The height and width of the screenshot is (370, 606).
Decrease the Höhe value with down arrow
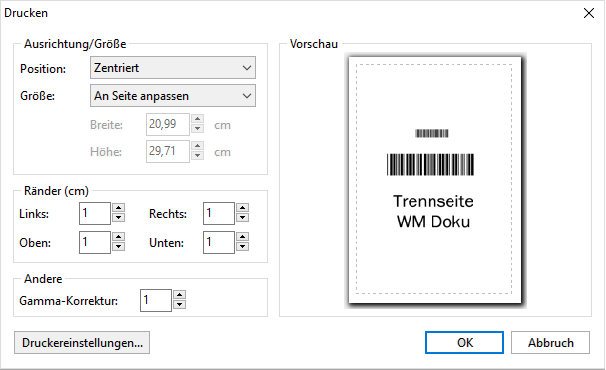click(197, 155)
